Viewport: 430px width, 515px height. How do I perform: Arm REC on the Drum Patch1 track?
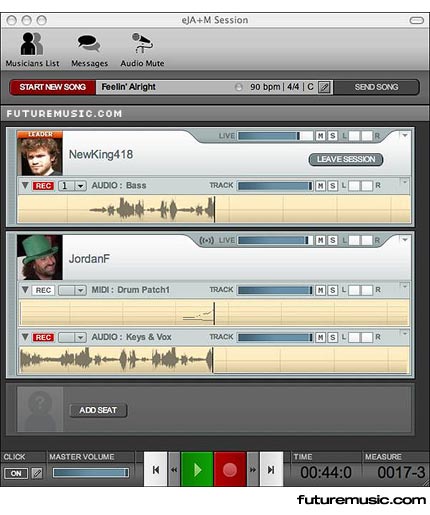(43, 290)
